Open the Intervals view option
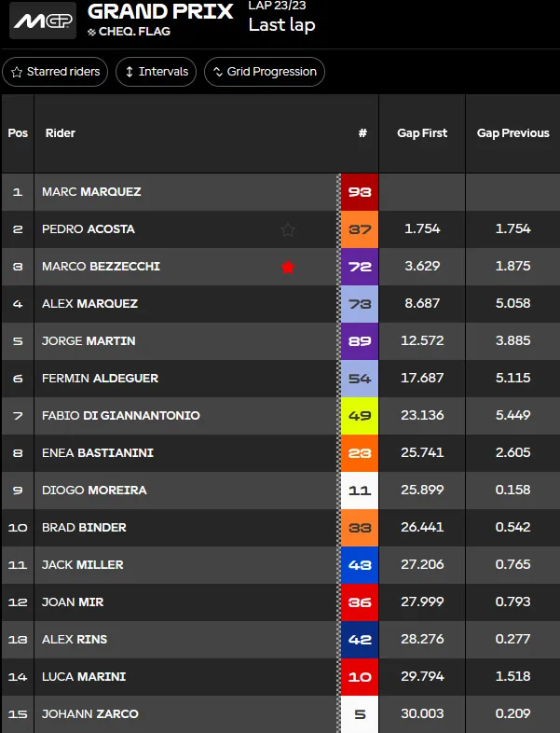The image size is (560, 733). click(x=156, y=72)
